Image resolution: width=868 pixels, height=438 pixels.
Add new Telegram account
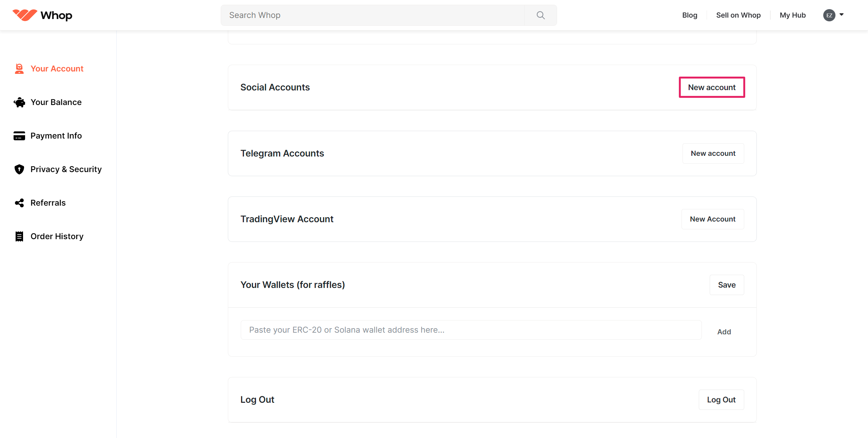click(x=713, y=153)
